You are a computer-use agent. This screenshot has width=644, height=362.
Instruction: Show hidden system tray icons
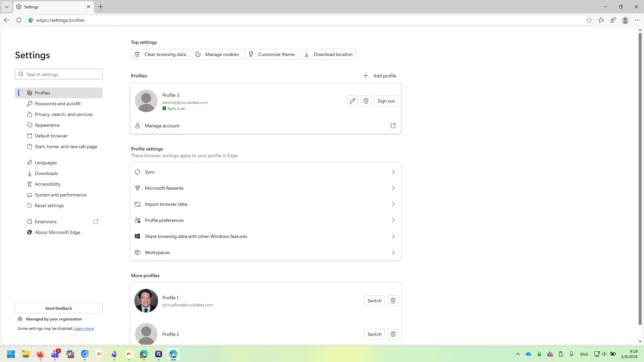pyautogui.click(x=518, y=354)
